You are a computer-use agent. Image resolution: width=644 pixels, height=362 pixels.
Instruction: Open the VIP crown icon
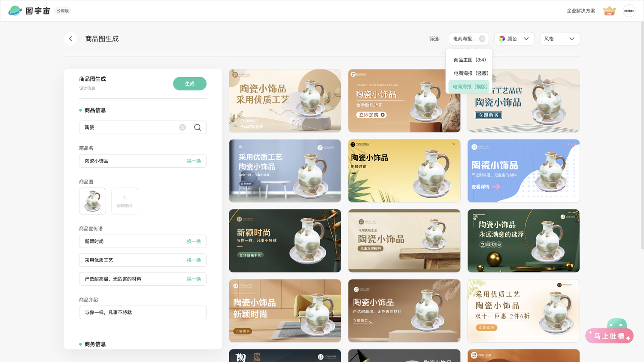click(x=609, y=11)
